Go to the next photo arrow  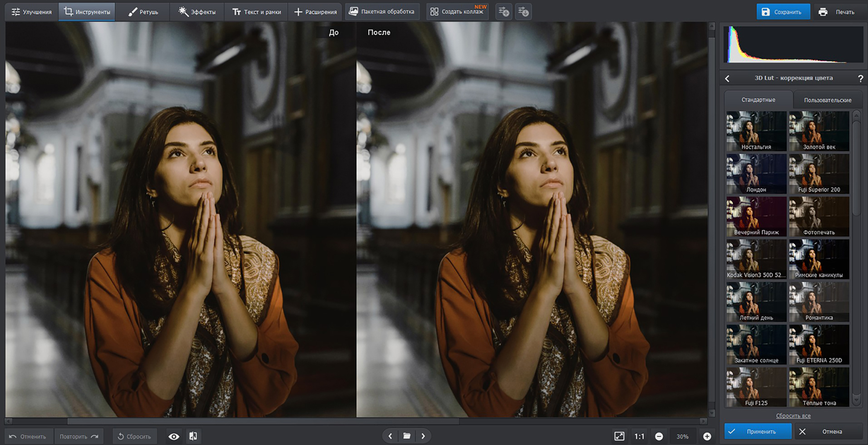(423, 436)
